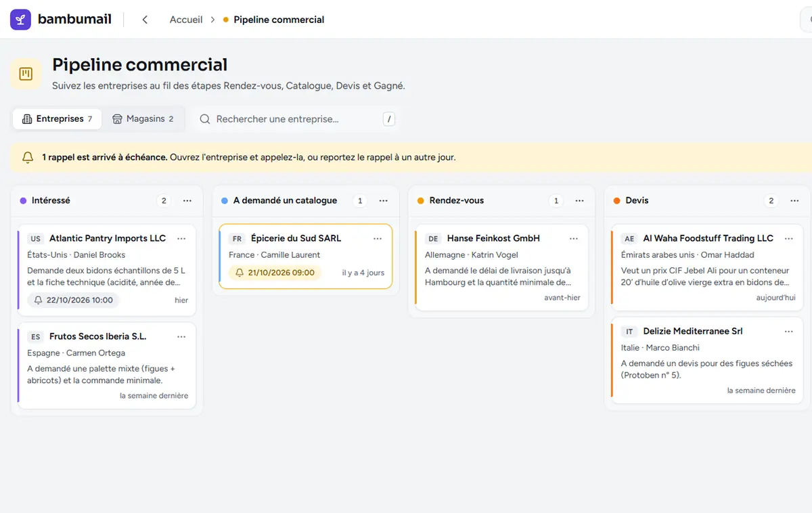Open the Delizie Mediterranee Srl card
812x513 pixels.
(x=708, y=361)
